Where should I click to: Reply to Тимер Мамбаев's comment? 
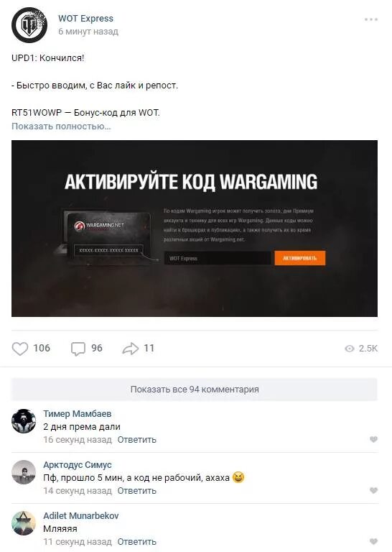pyautogui.click(x=136, y=440)
